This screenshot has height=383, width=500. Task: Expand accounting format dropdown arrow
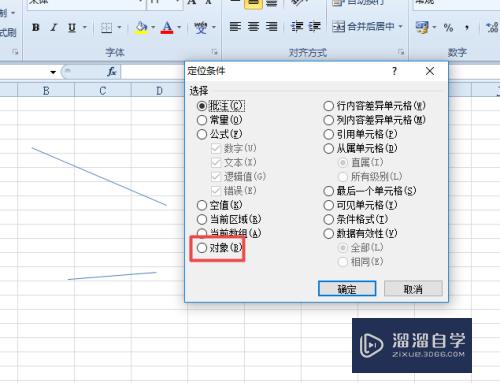coord(434,27)
